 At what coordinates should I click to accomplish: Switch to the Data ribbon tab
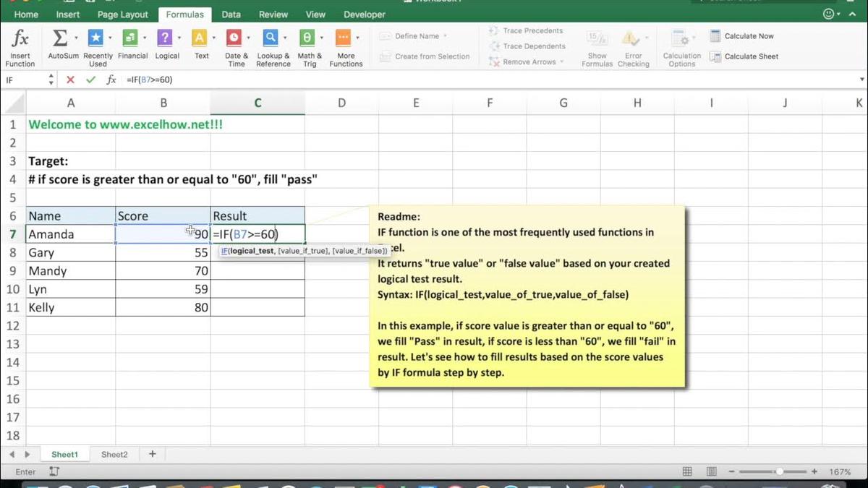pos(231,14)
